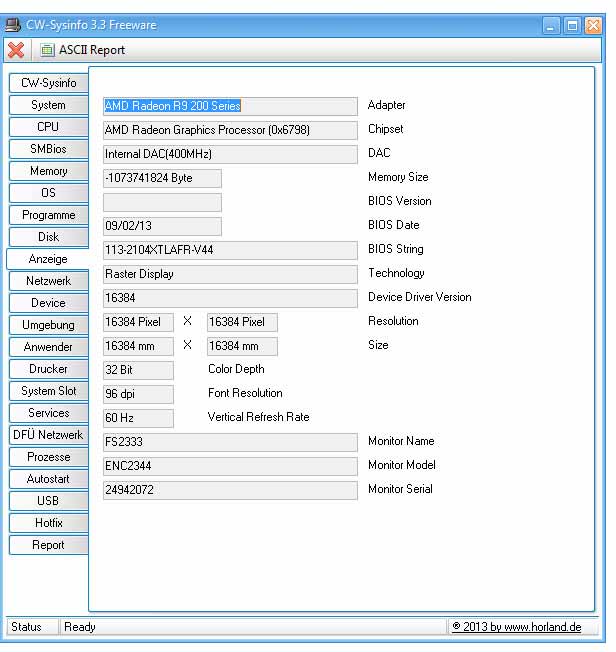
Task: Select the System Slot tab
Action: (x=49, y=391)
